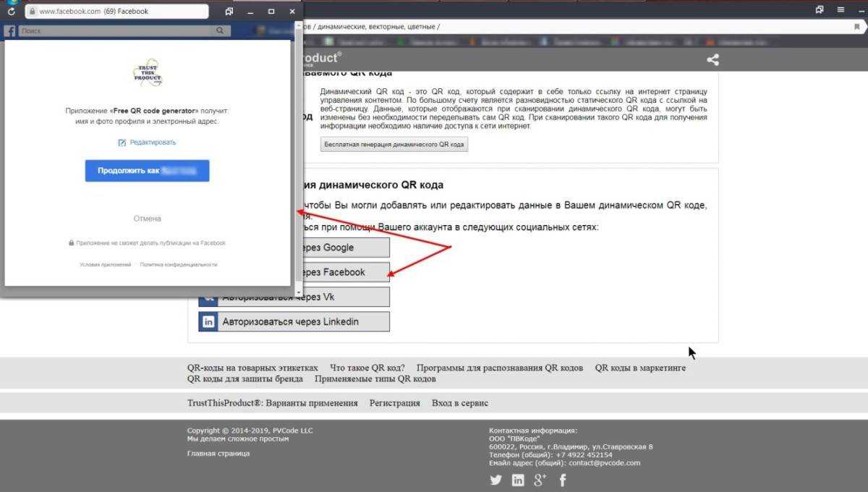868x492 pixels.
Task: Click 'Отмена' to cancel Facebook login
Action: pyautogui.click(x=147, y=219)
